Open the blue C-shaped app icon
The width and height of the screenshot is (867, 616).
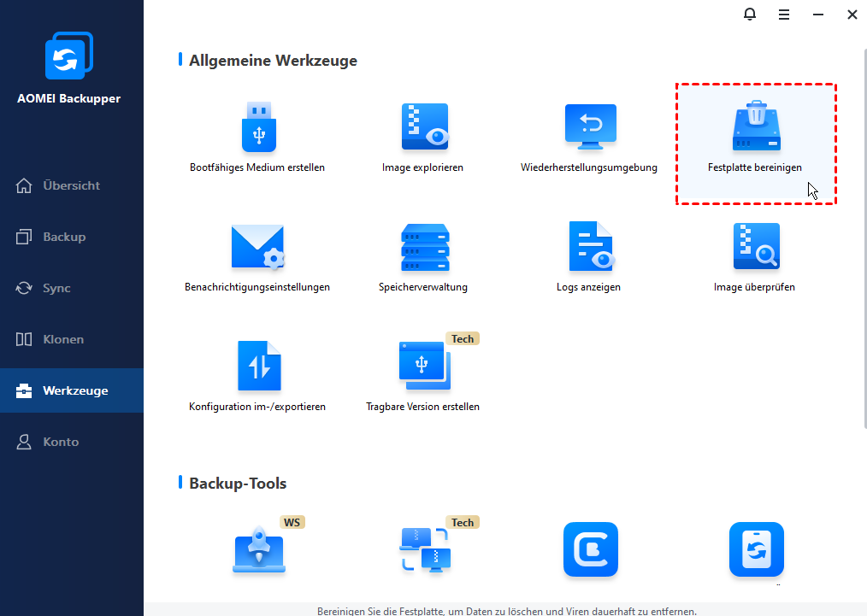(591, 549)
